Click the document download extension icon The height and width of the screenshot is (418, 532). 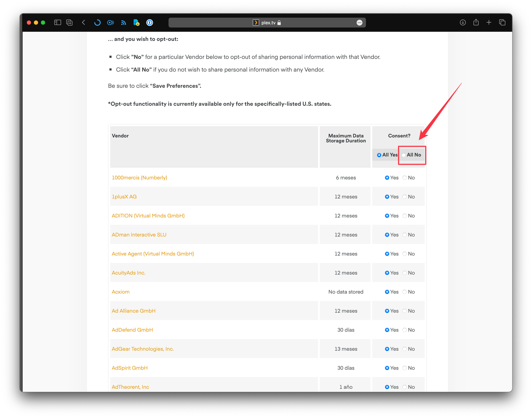(136, 23)
